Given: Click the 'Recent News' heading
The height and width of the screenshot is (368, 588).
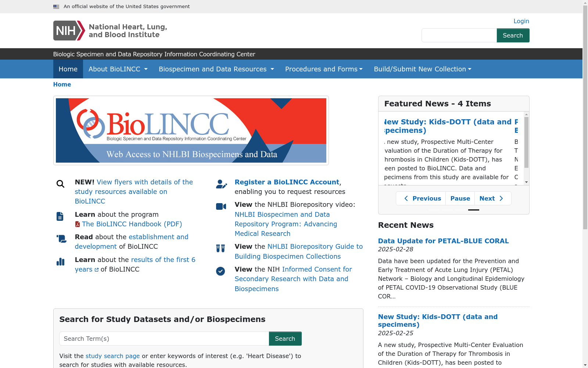Looking at the screenshot, I should click(406, 225).
